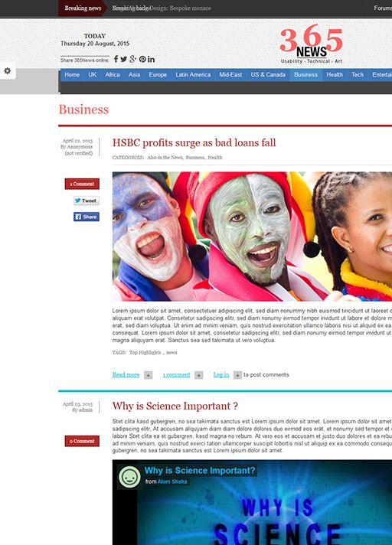392x545 pixels.
Task: Share on Facebook via header icon
Action: coord(116,59)
